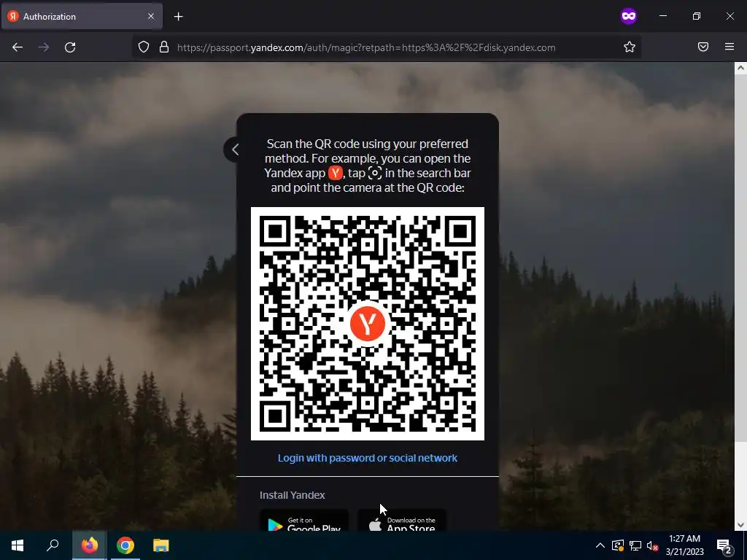Select the Authorization browser tab

tap(82, 16)
